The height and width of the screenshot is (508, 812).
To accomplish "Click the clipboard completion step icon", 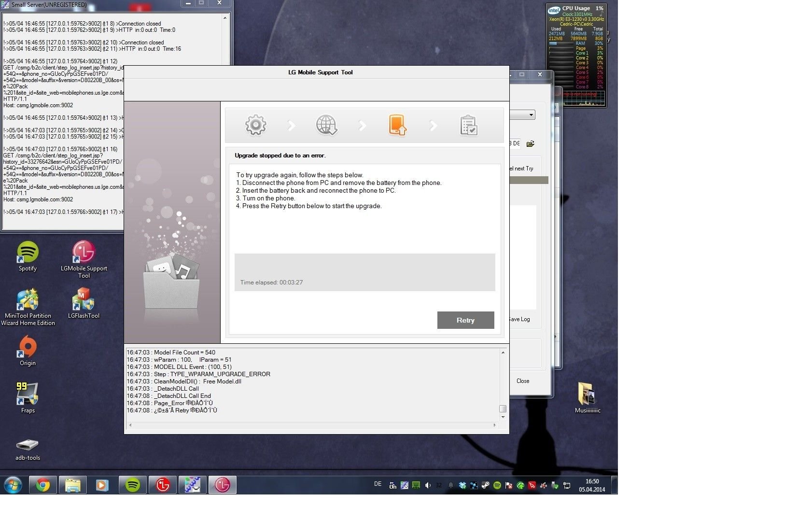I will click(x=469, y=126).
